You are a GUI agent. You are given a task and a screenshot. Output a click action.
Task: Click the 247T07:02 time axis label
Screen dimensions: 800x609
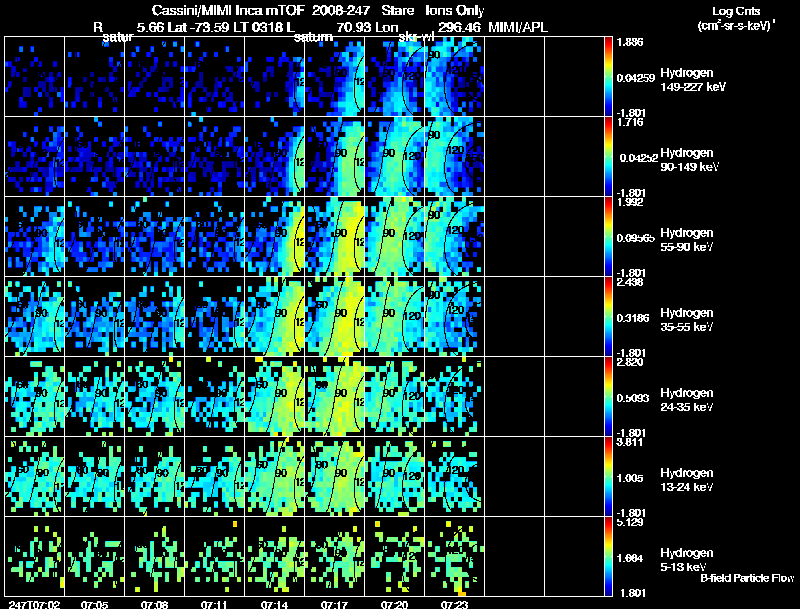coord(34,604)
